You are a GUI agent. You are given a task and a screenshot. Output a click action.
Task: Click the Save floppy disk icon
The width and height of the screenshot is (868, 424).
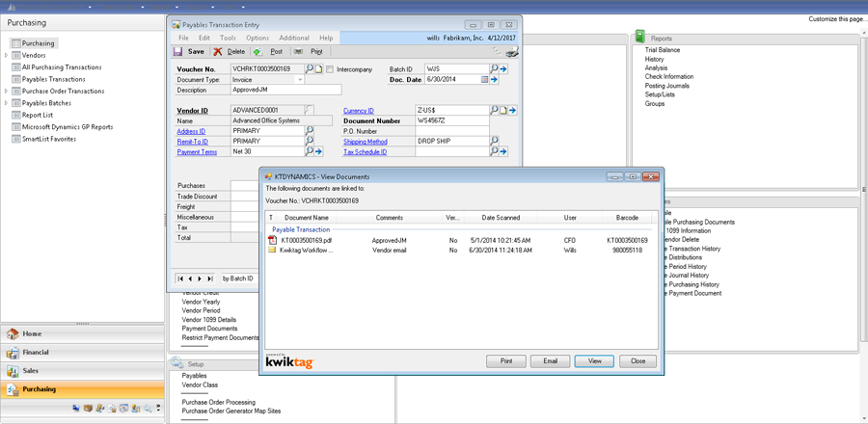tap(177, 51)
